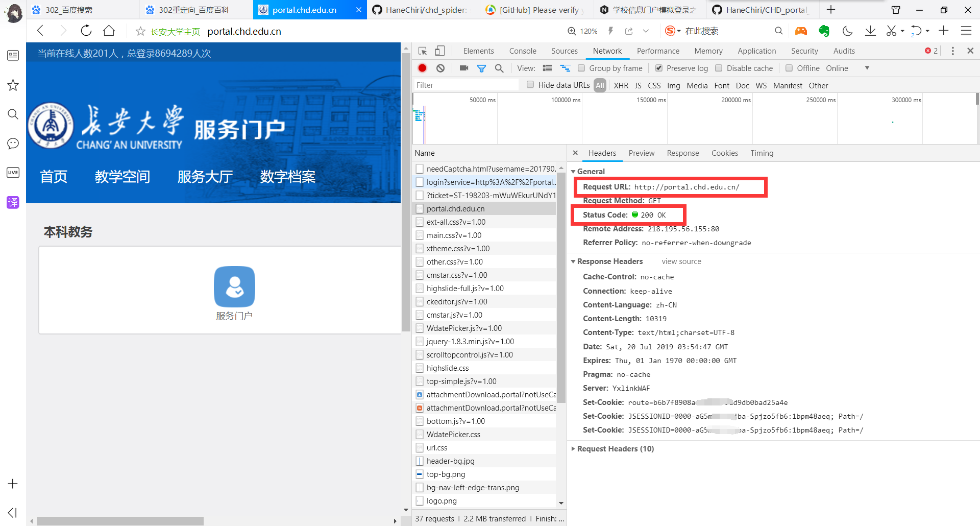Screen dimensions: 980x526
Task: Switch to the Console panel
Action: click(x=523, y=51)
